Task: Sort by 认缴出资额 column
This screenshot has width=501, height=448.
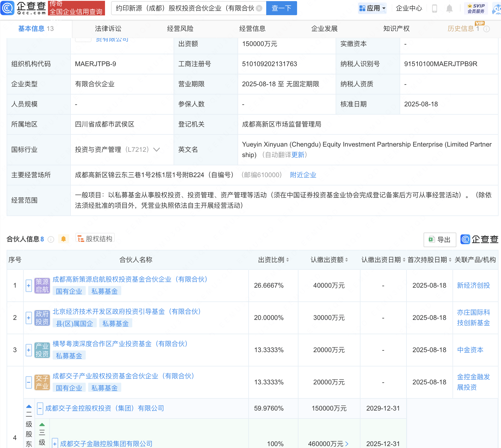Action: click(x=346, y=260)
